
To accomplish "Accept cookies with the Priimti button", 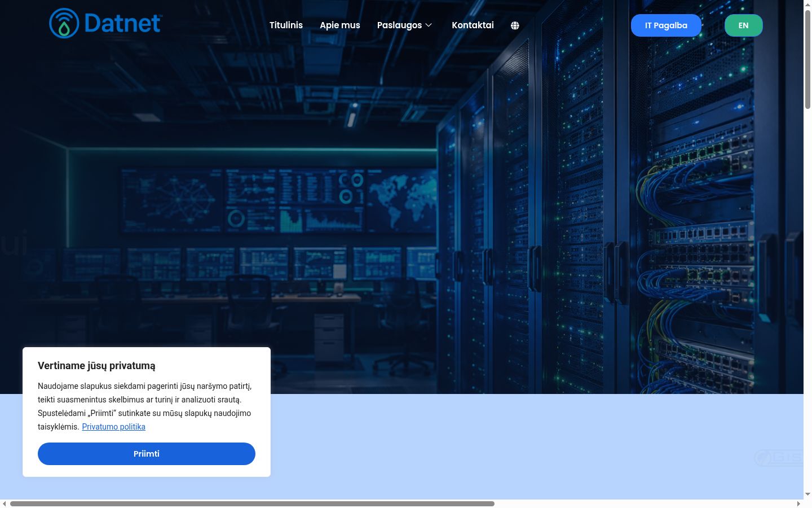I will point(147,454).
